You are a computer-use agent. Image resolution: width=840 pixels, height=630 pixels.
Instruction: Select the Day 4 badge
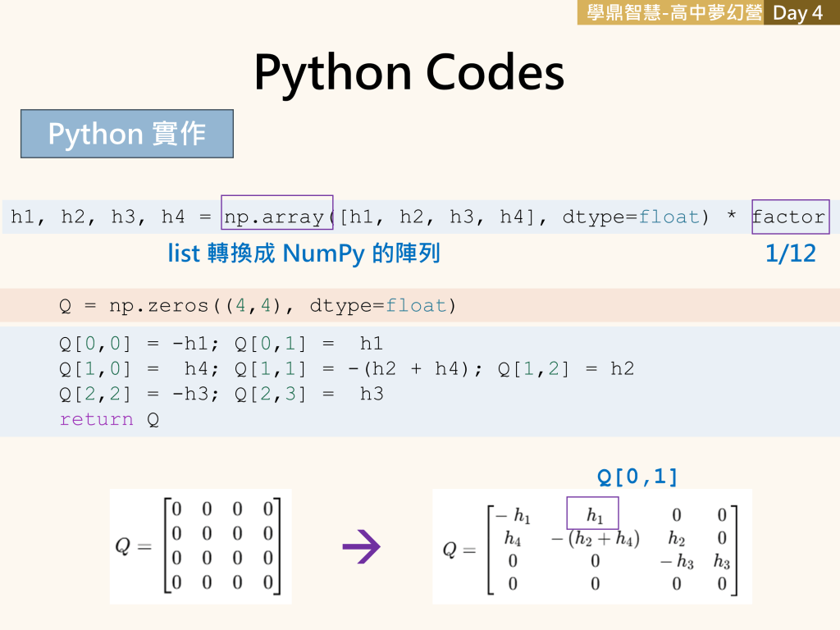[x=797, y=13]
